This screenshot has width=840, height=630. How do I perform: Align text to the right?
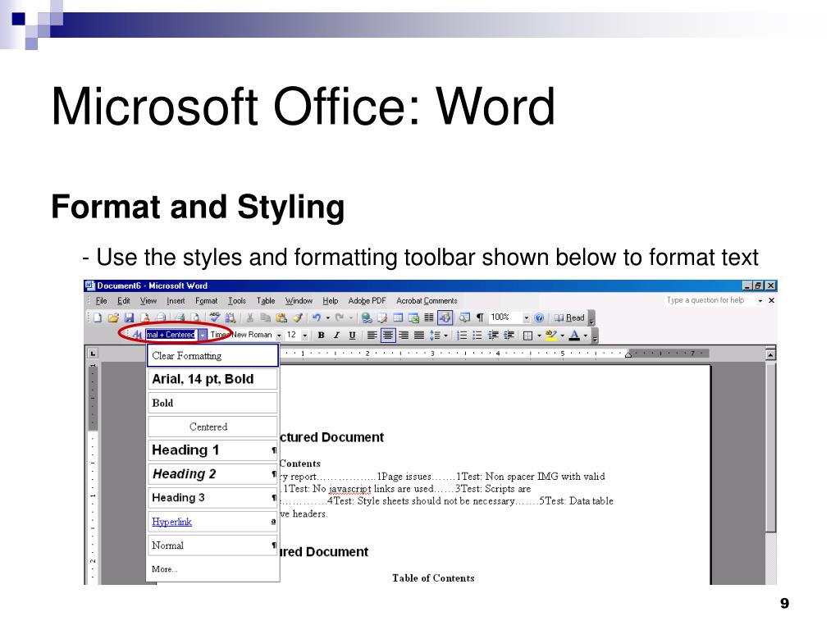[x=404, y=336]
